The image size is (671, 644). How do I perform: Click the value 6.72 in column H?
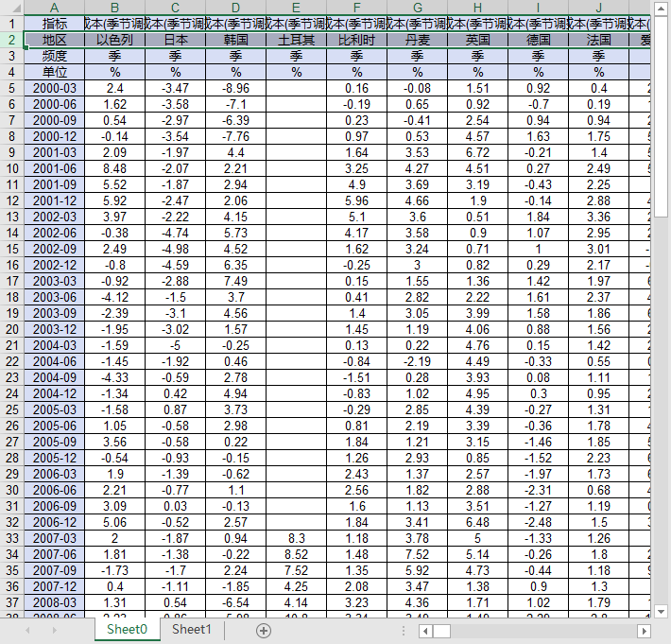[x=477, y=152]
